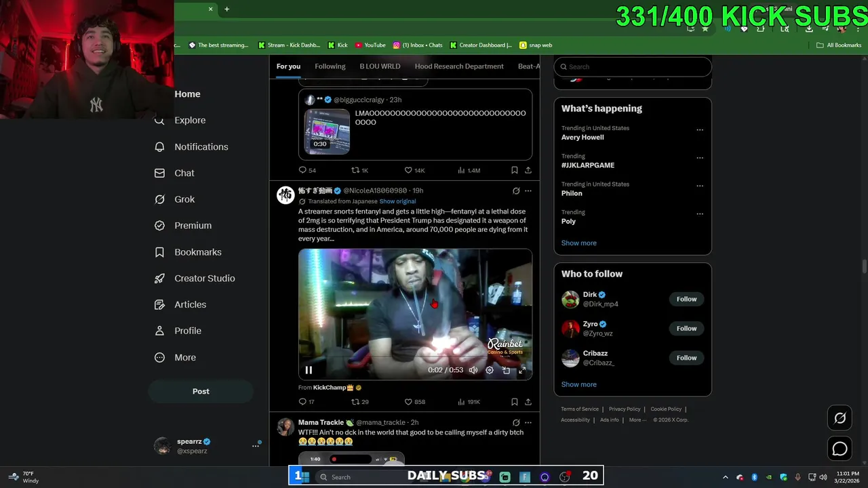Open More menu in sidebar
The image size is (868, 488).
point(175,357)
